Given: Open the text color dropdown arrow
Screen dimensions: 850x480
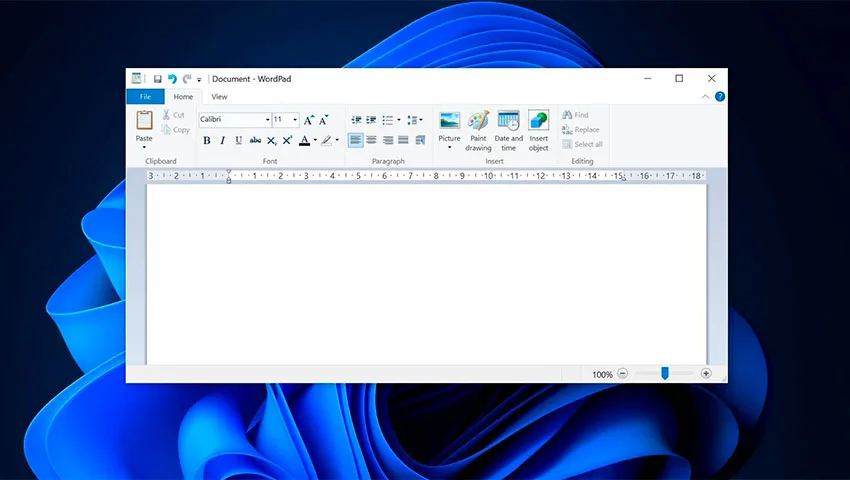Looking at the screenshot, I should (315, 140).
